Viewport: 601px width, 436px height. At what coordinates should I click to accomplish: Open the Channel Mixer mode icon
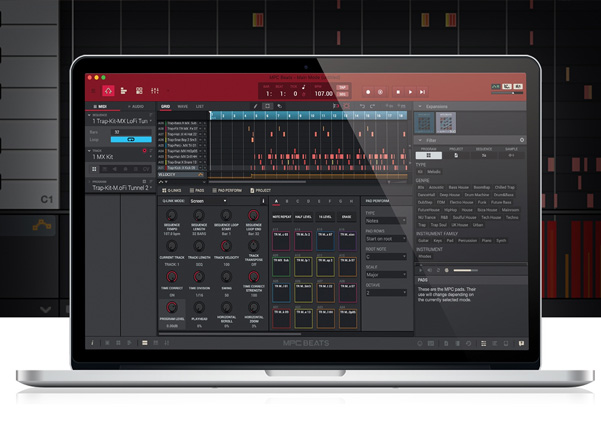tap(155, 91)
